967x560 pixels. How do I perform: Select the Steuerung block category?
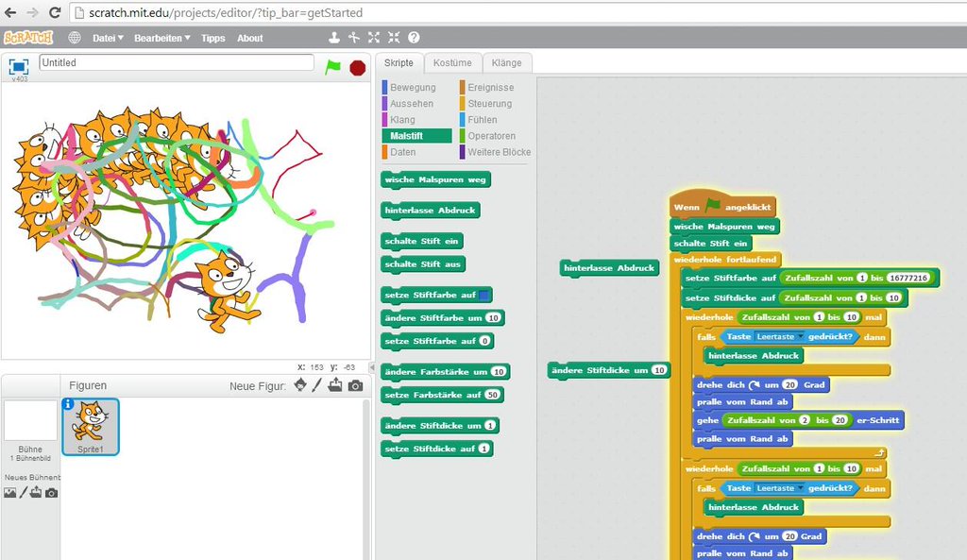coord(490,104)
